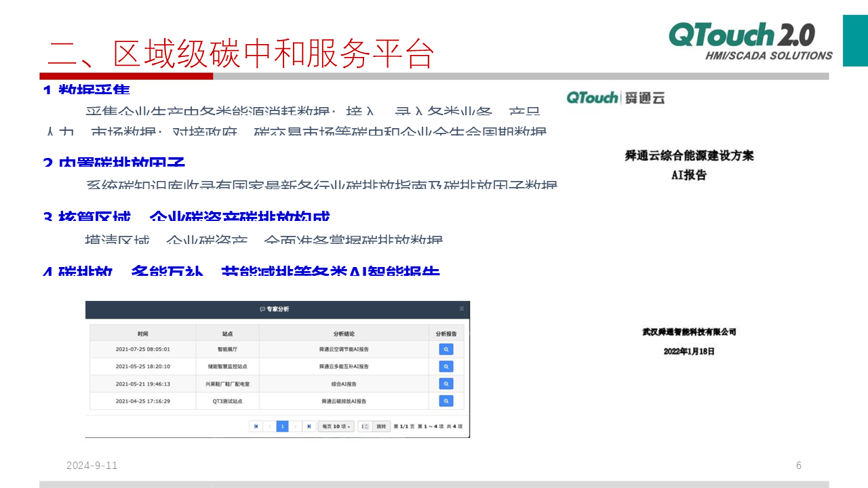Open report for QT3测试站点 row

(446, 401)
